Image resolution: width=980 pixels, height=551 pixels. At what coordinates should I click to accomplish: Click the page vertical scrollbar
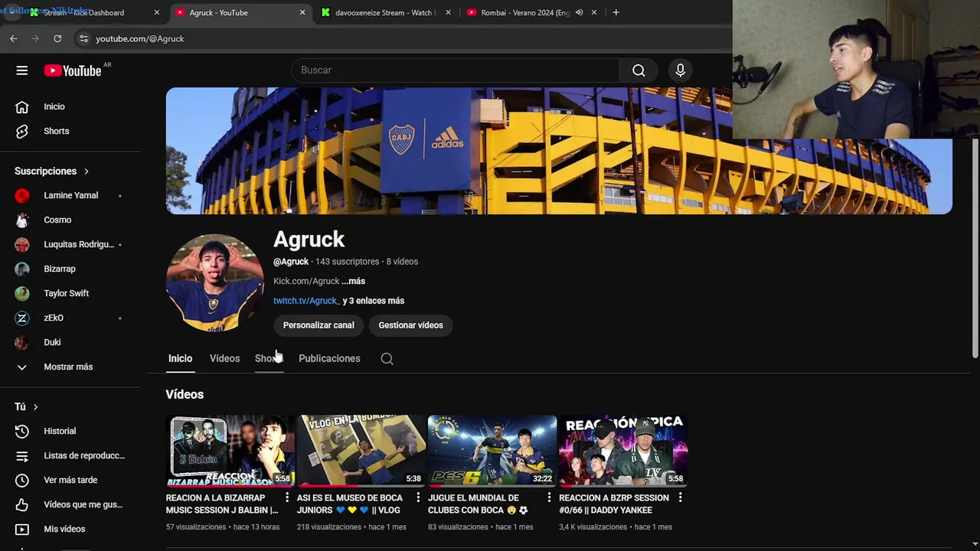975,249
